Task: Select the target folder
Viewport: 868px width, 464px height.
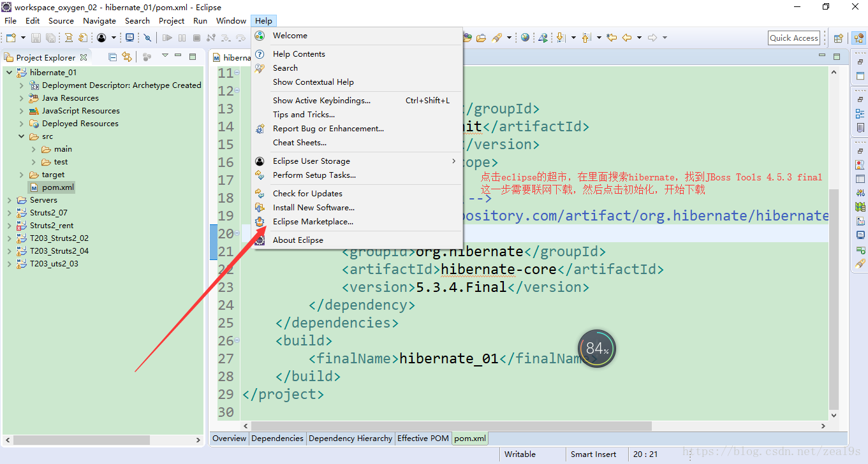Action: [53, 175]
